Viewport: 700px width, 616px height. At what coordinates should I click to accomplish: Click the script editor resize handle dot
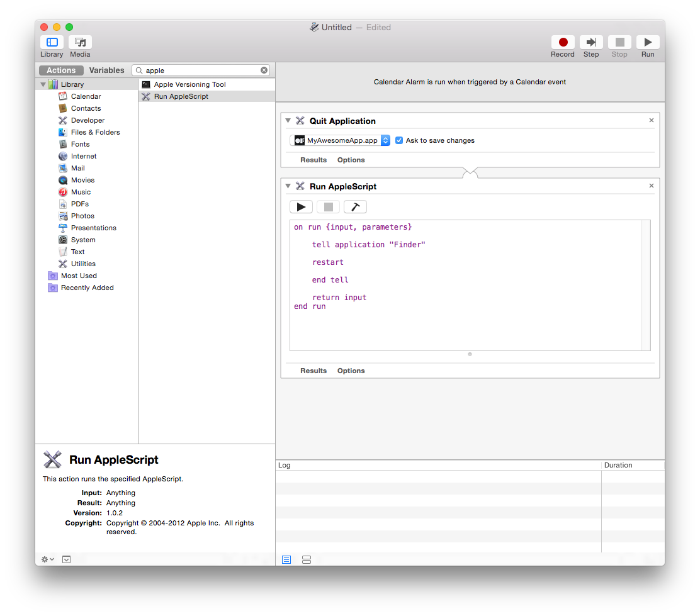tap(470, 354)
